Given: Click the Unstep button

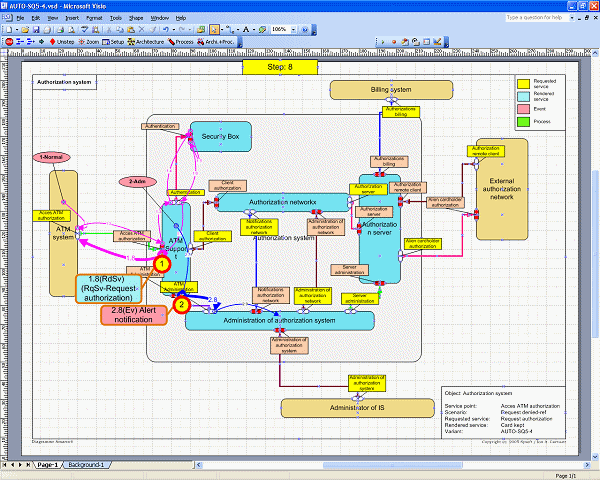Looking at the screenshot, I should point(62,42).
